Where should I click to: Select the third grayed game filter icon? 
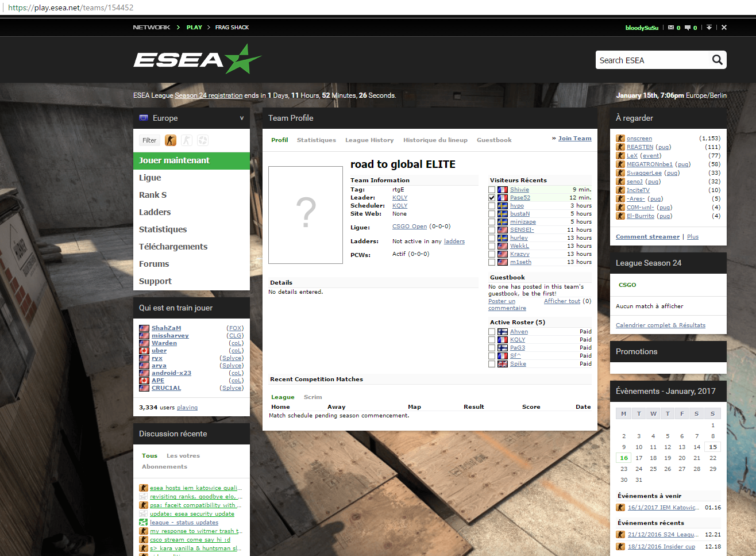click(x=203, y=140)
